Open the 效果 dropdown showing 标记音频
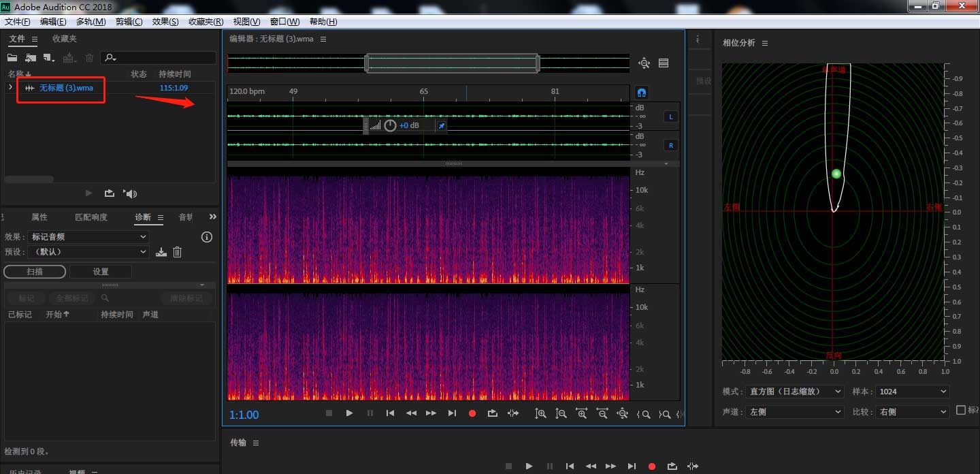The width and height of the screenshot is (980, 474). point(88,237)
